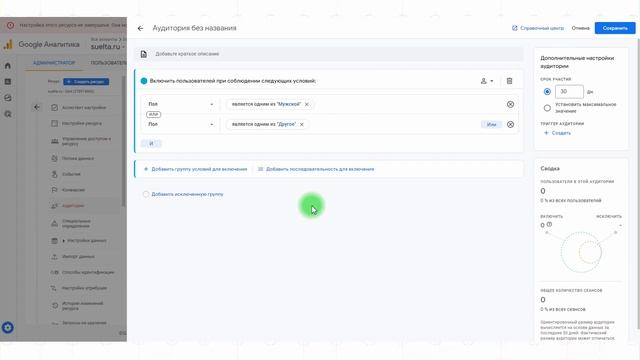Click the События icon in admin menu
Image resolution: width=640 pixels, height=360 pixels.
pyautogui.click(x=54, y=174)
